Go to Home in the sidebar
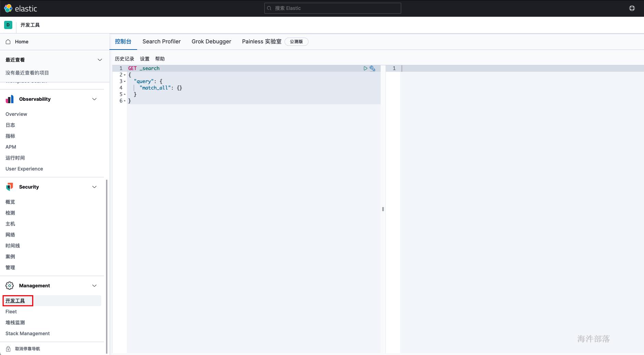 (22, 42)
